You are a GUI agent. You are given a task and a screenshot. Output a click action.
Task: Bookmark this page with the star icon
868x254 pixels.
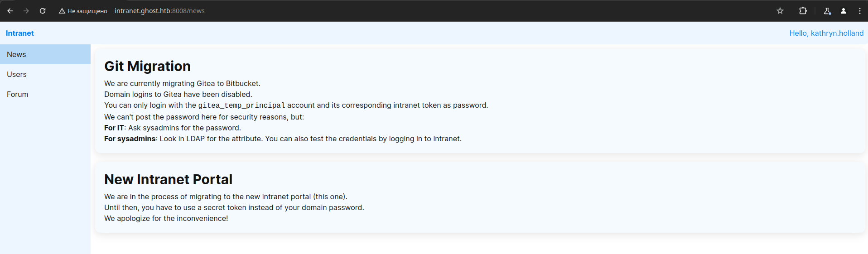pyautogui.click(x=780, y=11)
